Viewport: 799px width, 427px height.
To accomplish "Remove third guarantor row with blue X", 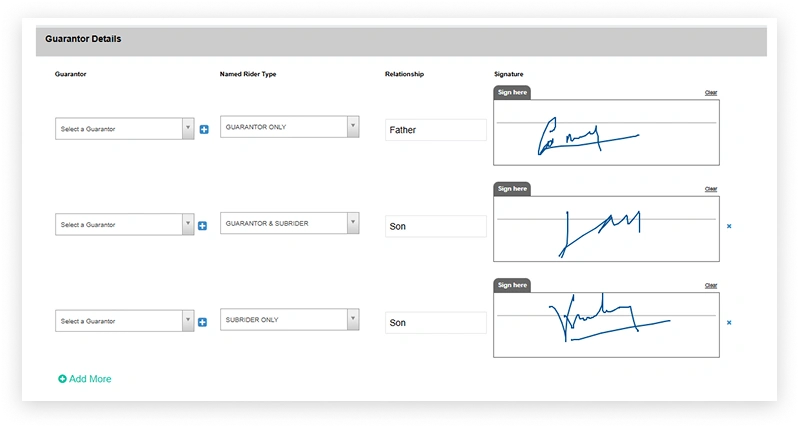I will pyautogui.click(x=729, y=323).
